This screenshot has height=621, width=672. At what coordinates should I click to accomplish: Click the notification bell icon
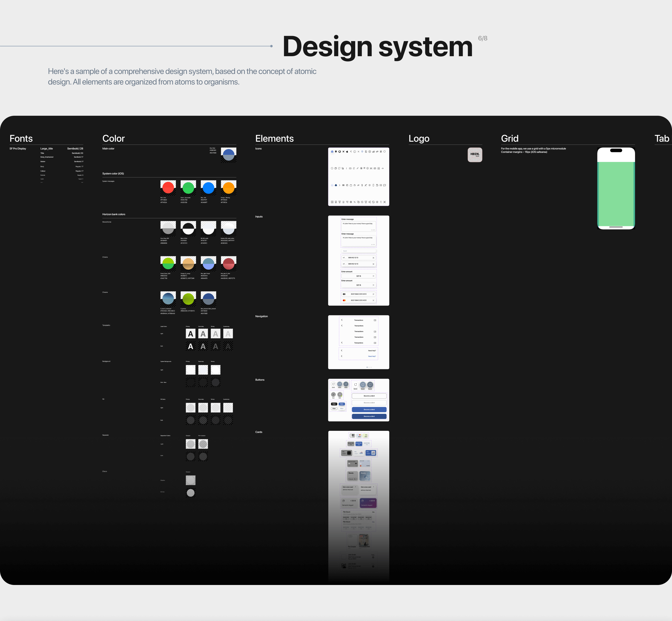click(354, 168)
